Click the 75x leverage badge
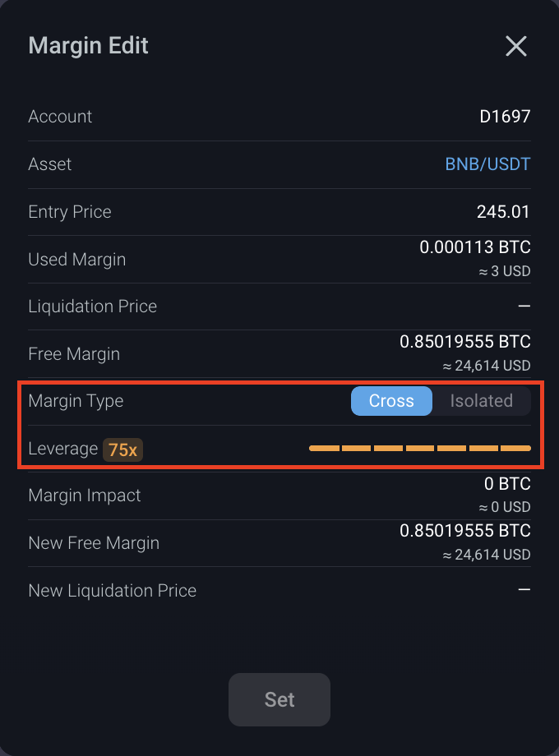The height and width of the screenshot is (756, 559). 122,449
